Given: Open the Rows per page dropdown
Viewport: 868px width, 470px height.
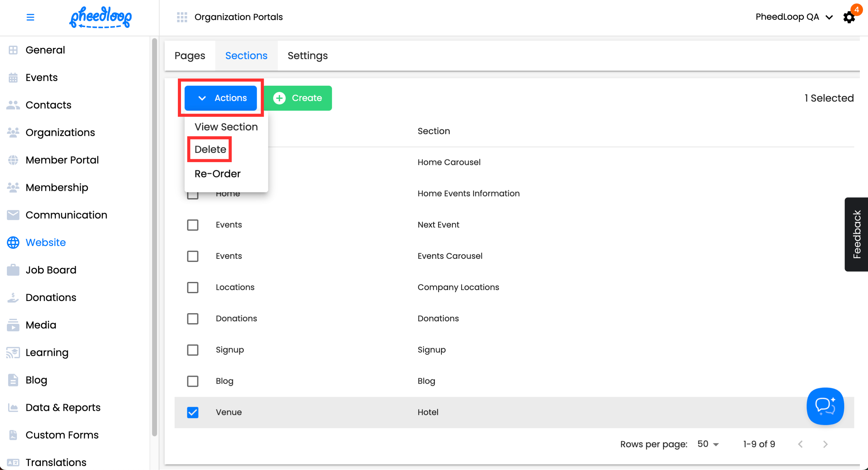Looking at the screenshot, I should tap(708, 444).
